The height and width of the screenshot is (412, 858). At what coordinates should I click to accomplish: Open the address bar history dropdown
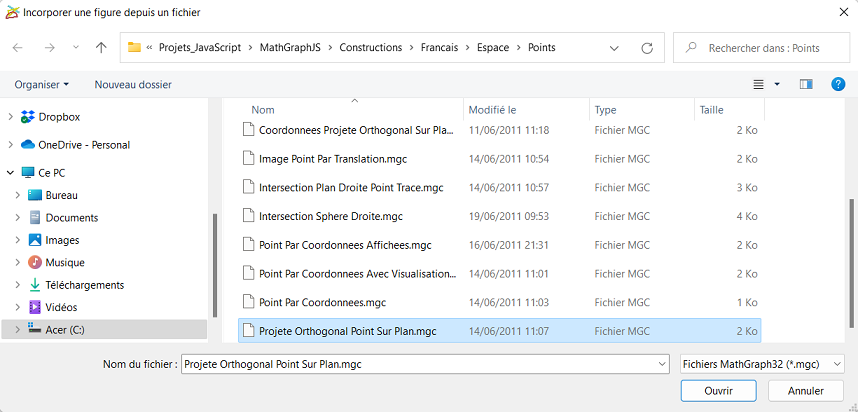[614, 48]
